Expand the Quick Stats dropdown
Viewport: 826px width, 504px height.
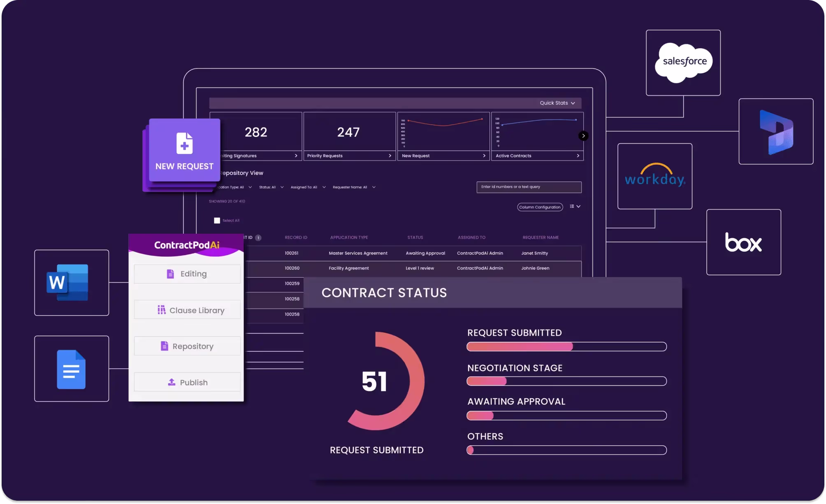tap(557, 103)
